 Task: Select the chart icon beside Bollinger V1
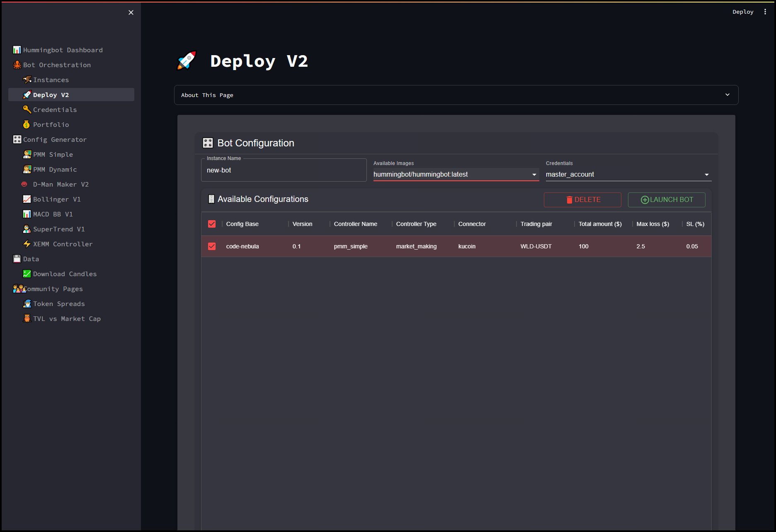[x=27, y=199]
